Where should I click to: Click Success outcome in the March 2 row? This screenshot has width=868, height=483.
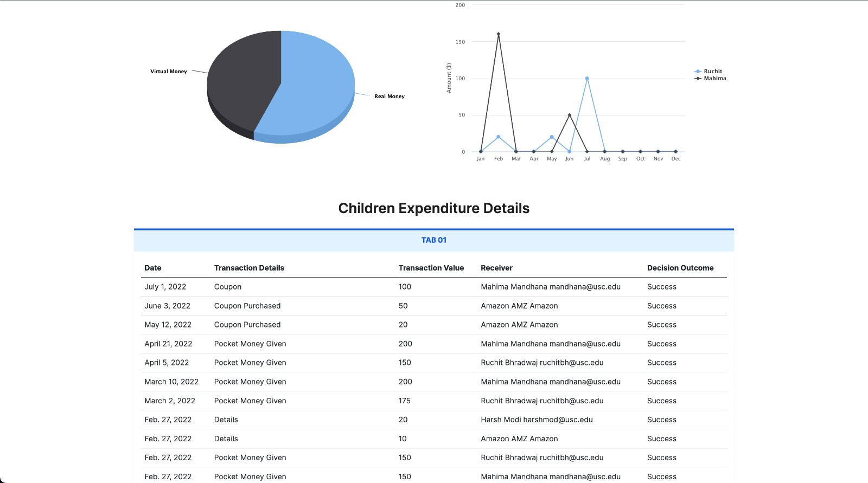pyautogui.click(x=662, y=401)
